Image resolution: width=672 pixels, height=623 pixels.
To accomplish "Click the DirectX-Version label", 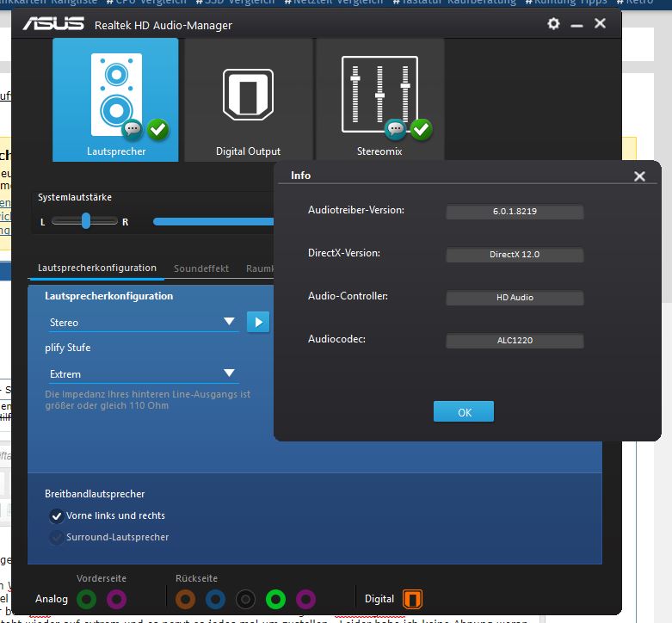I will [x=343, y=253].
